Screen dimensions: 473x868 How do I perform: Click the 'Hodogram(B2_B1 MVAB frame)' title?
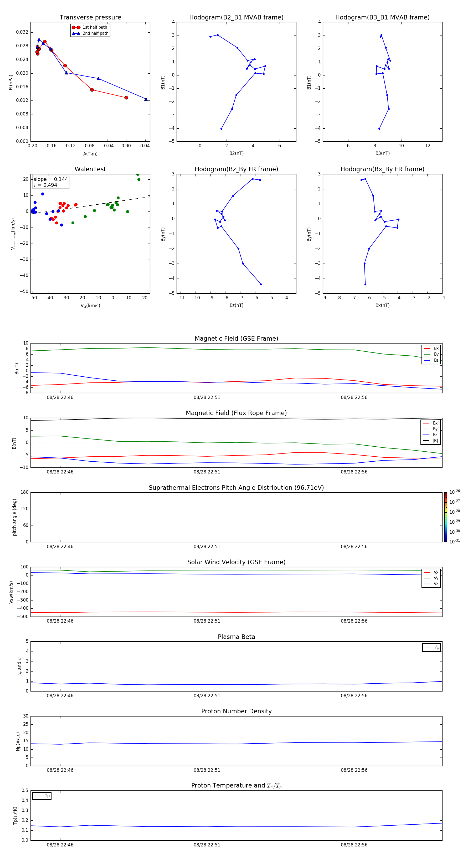point(236,18)
